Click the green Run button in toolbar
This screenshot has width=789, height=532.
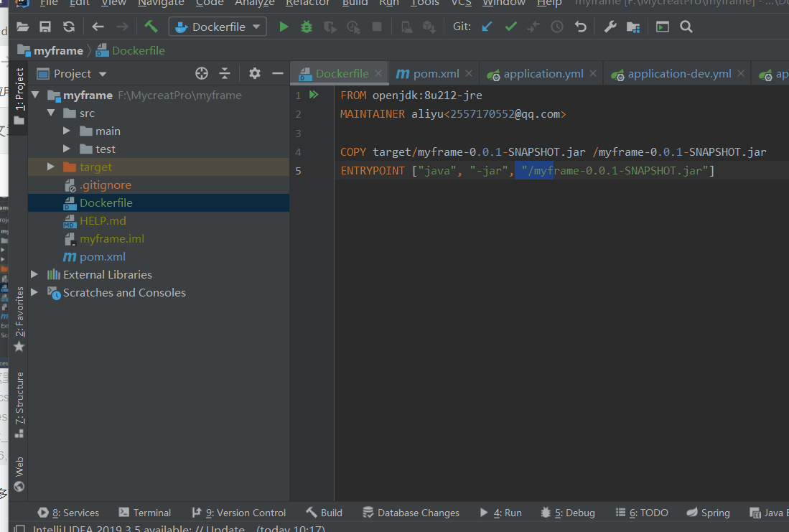point(284,27)
